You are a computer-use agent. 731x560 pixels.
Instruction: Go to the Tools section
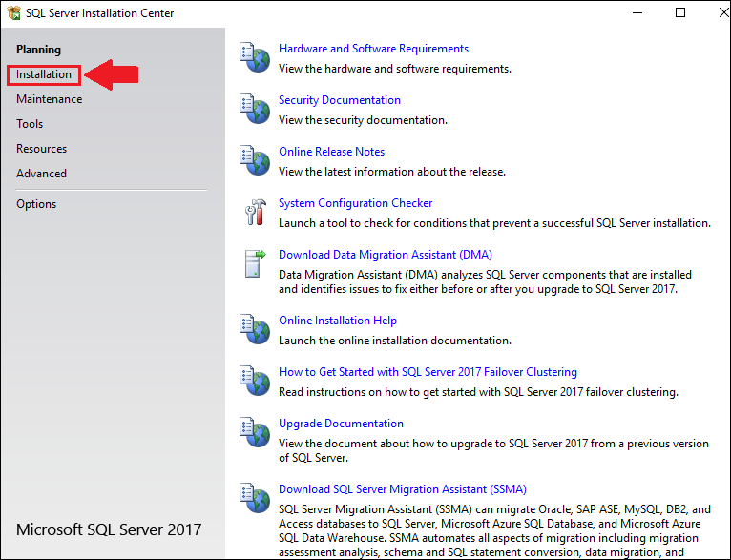tap(30, 124)
